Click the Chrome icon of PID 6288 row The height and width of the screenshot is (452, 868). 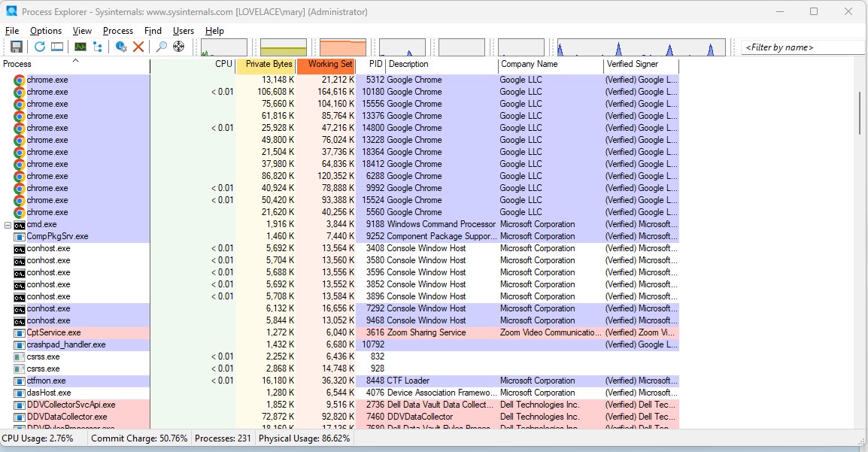[x=20, y=177]
